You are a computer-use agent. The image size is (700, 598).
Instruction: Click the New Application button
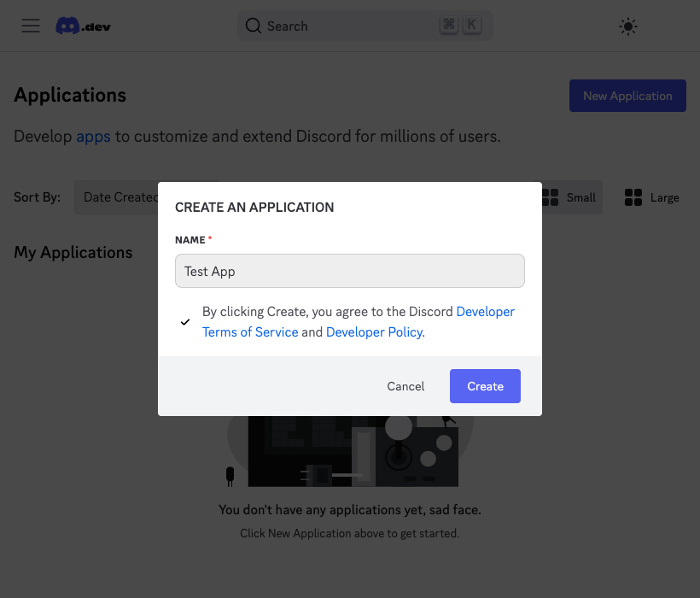coord(627,96)
